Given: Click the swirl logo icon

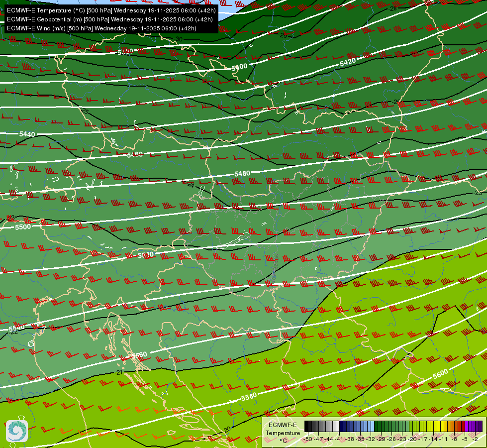Looking at the screenshot, I should 17,431.
